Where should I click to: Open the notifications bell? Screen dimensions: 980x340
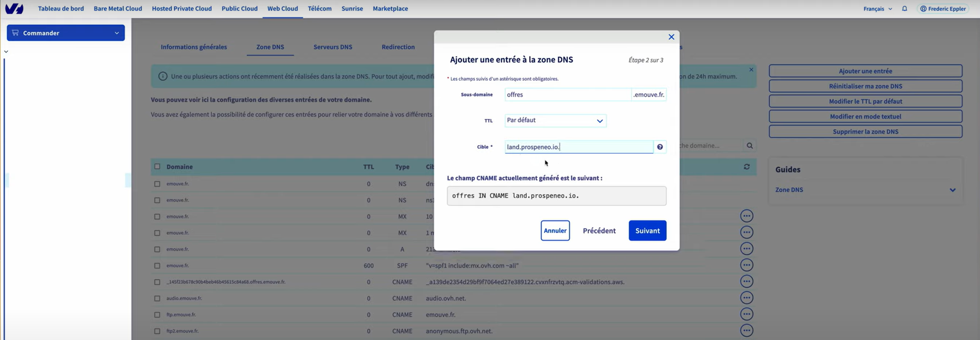coord(905,9)
